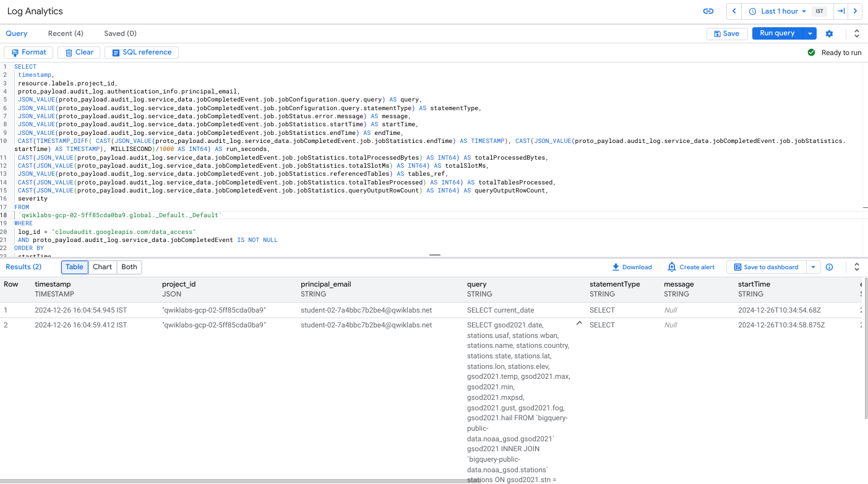
Task: Click the message column header
Action: tap(679, 284)
